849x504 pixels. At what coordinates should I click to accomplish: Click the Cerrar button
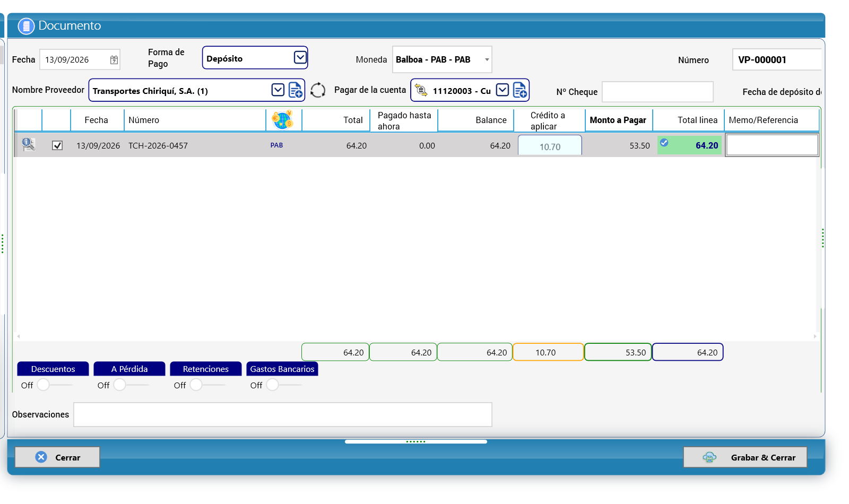click(x=57, y=457)
